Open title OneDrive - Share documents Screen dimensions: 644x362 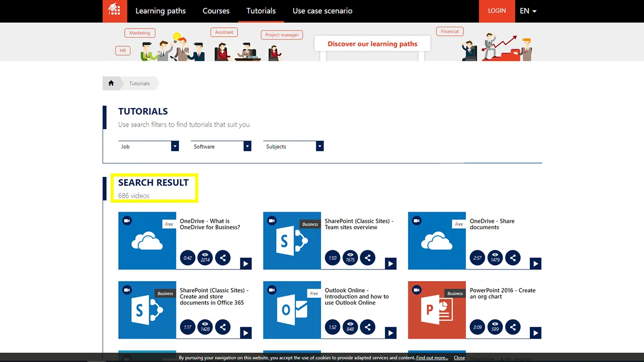492,224
